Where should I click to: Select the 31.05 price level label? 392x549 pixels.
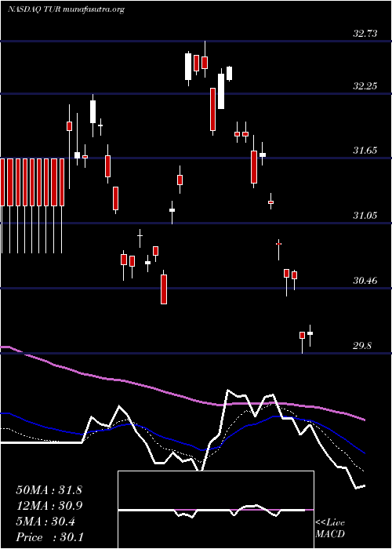[x=365, y=216]
